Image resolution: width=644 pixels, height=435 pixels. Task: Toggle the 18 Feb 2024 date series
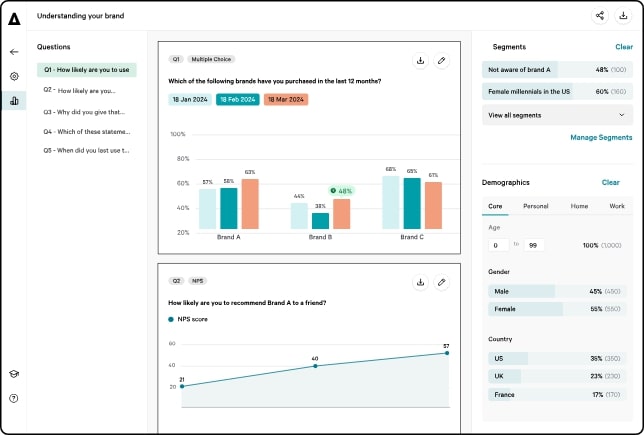tap(237, 99)
